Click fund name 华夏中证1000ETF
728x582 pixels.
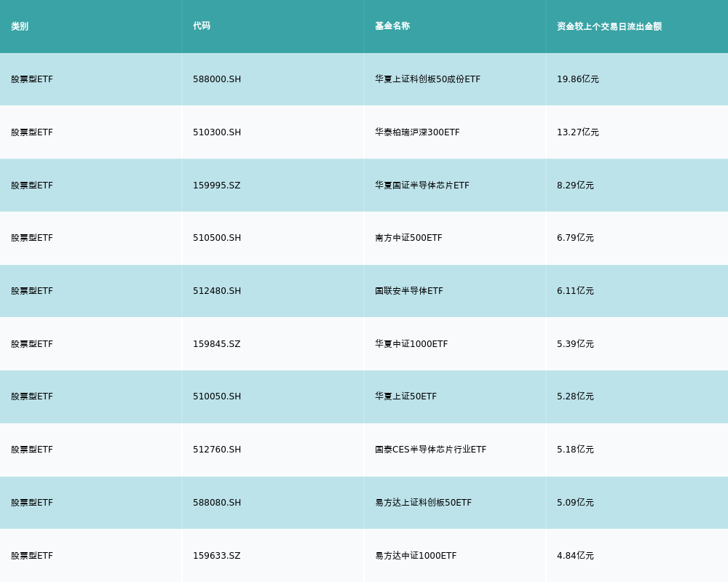[411, 344]
